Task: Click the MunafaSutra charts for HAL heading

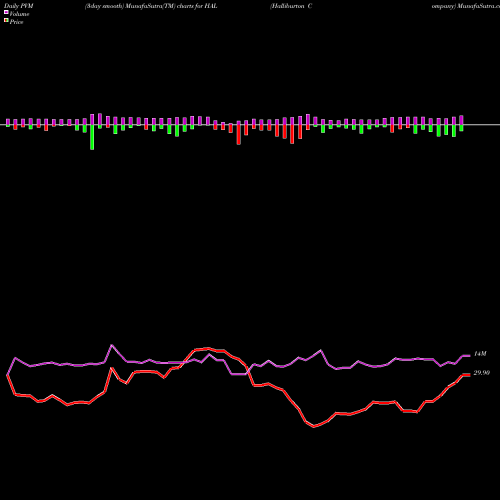Action: 151,6
